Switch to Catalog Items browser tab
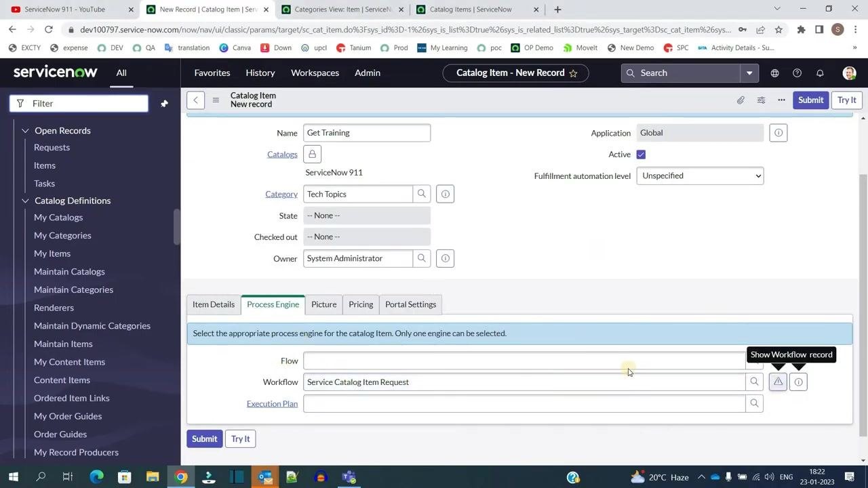This screenshot has height=488, width=868. 471,9
